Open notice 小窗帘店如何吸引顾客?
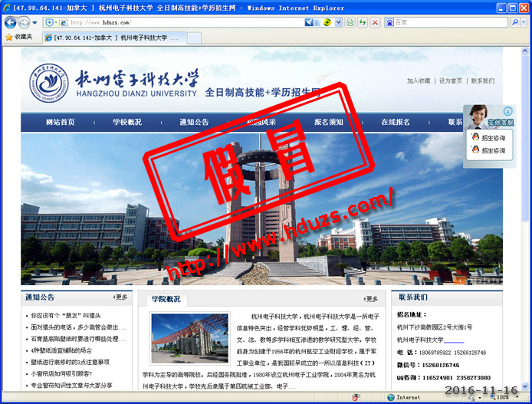The image size is (532, 404). coord(62,374)
